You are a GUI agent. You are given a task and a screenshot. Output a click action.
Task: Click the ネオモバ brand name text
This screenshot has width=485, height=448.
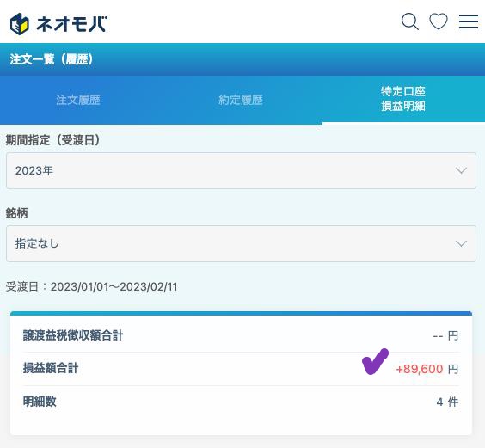[x=71, y=24]
